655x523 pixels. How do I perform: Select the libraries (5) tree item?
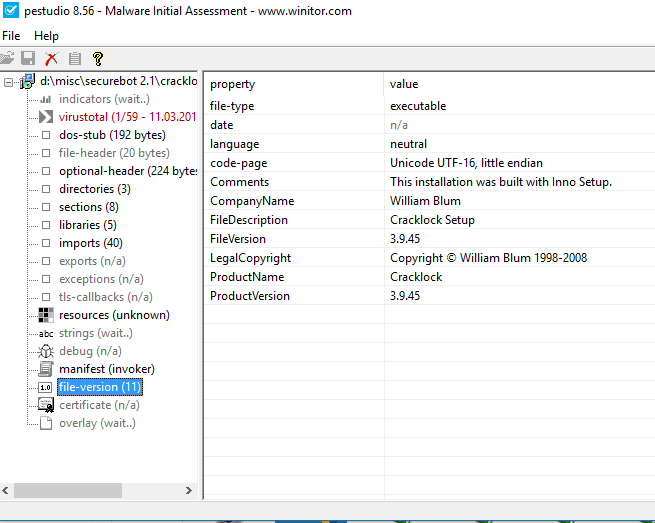(x=87, y=225)
